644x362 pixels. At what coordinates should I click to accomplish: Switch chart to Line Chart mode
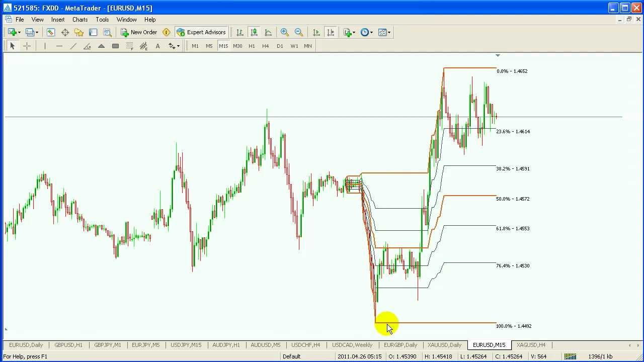[268, 32]
